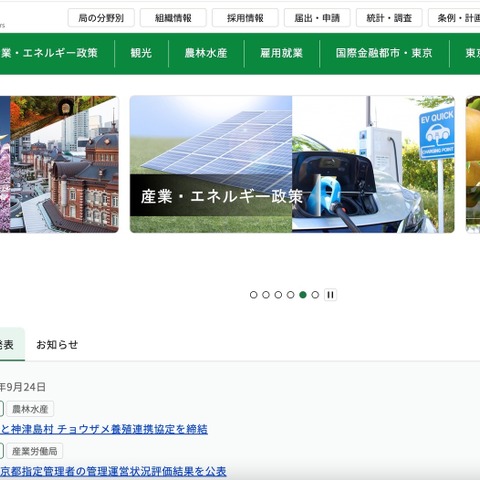Open the partially visible fruit slide
Image resolution: width=480 pixels, height=480 pixels.
pyautogui.click(x=473, y=164)
